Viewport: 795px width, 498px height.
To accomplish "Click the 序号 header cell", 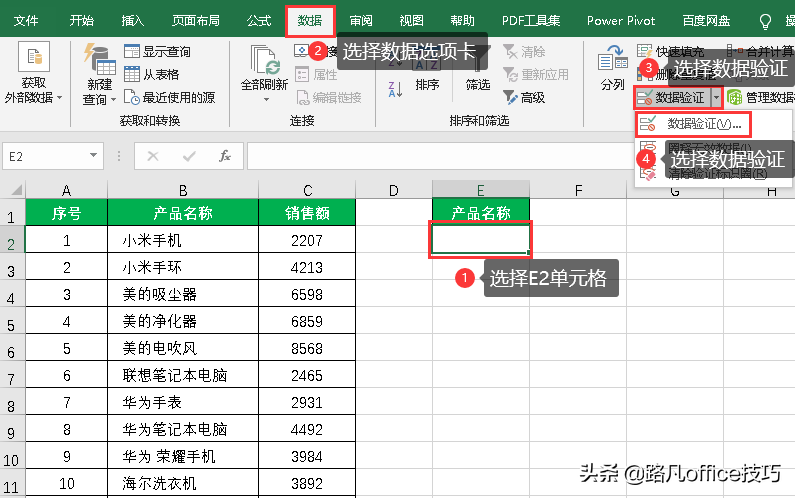I will point(66,212).
